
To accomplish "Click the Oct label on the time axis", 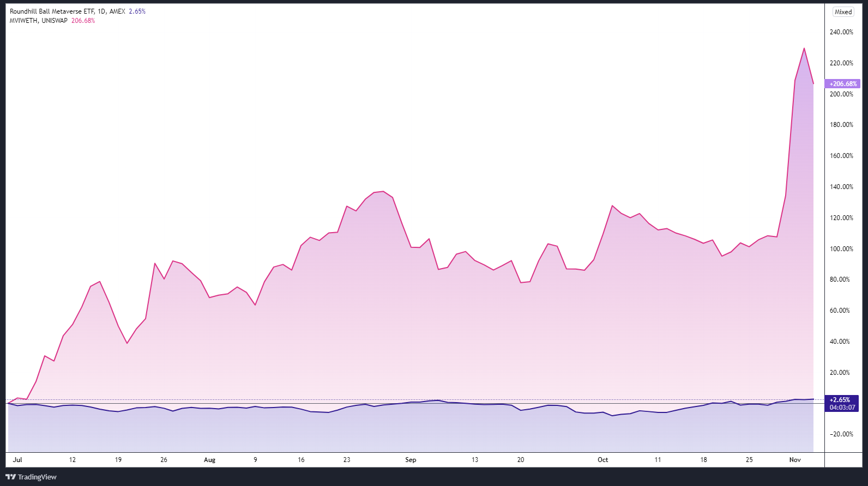I will [602, 460].
